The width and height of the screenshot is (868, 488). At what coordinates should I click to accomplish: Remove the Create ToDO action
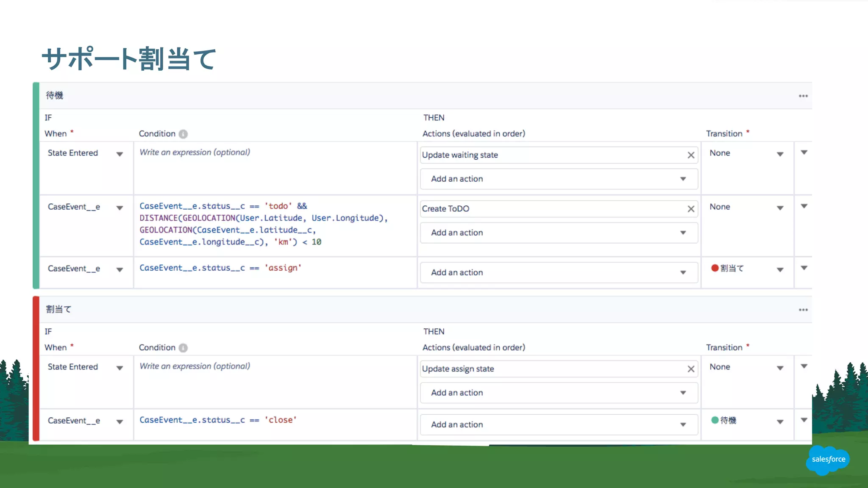[691, 209]
